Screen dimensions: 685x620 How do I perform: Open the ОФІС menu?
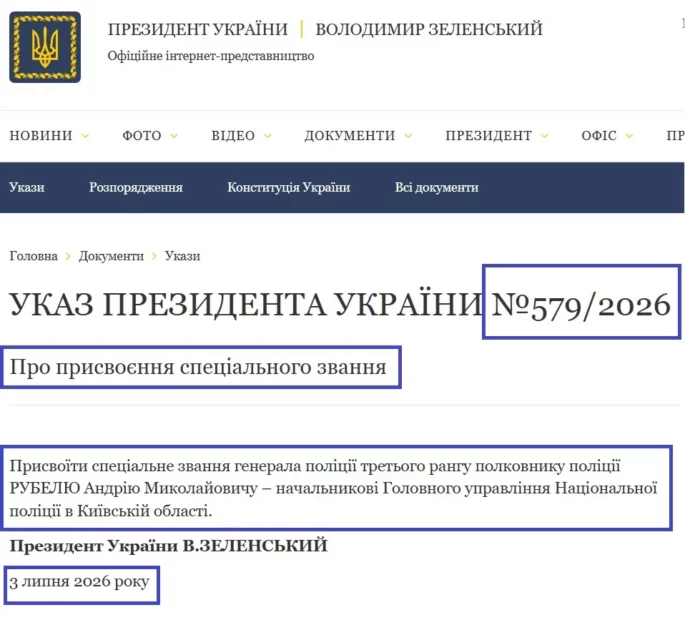(599, 135)
